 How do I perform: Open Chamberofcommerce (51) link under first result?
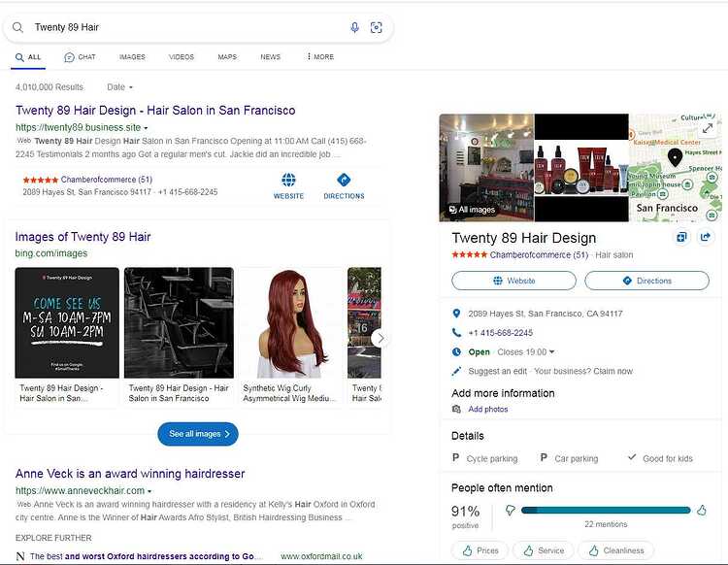(107, 180)
